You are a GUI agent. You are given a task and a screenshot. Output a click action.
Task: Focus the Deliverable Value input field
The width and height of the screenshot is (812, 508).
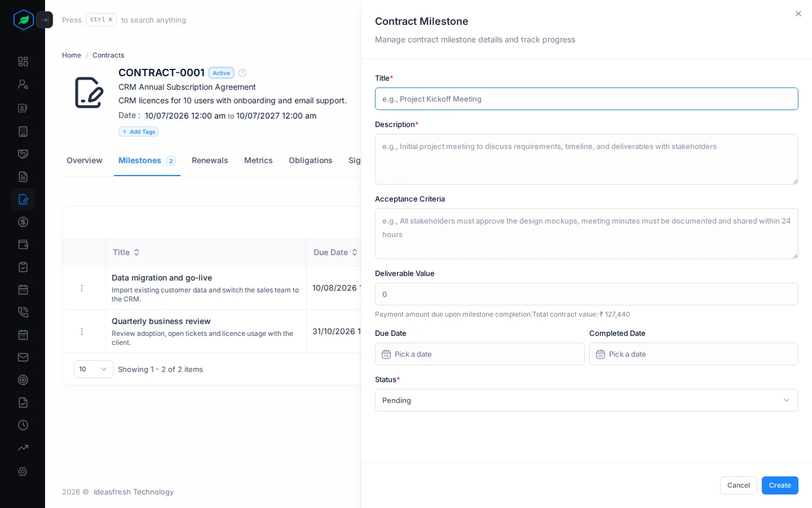coord(586,294)
